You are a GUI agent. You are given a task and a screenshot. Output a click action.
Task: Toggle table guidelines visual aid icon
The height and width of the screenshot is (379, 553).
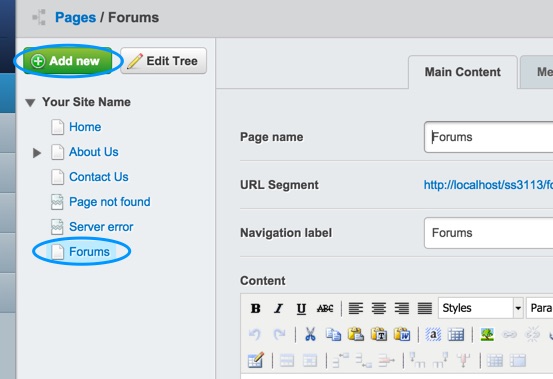coord(456,334)
